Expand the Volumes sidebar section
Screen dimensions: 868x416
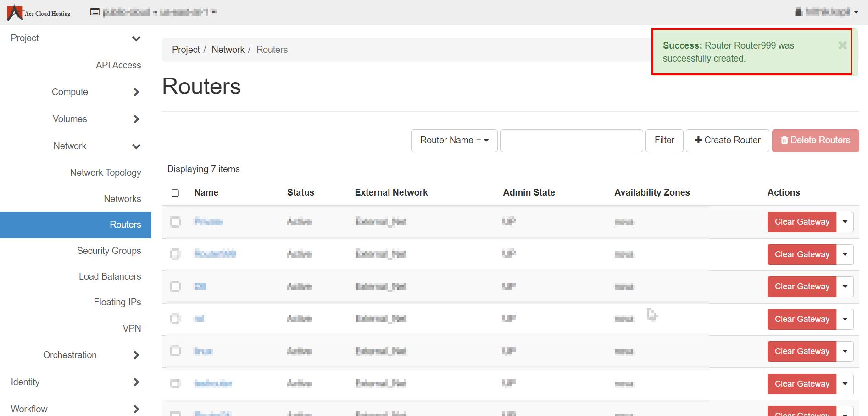pyautogui.click(x=136, y=119)
